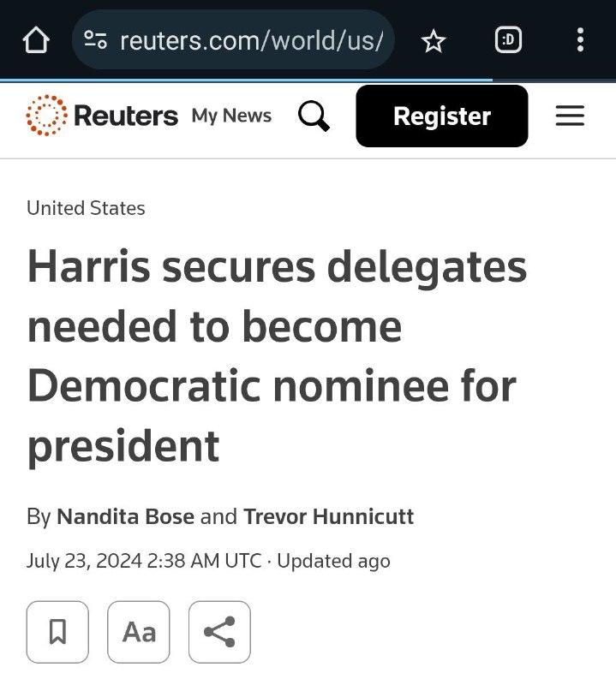Viewport: 616px width, 685px height.
Task: Open author Nandita Bose's profile
Action: 125,516
